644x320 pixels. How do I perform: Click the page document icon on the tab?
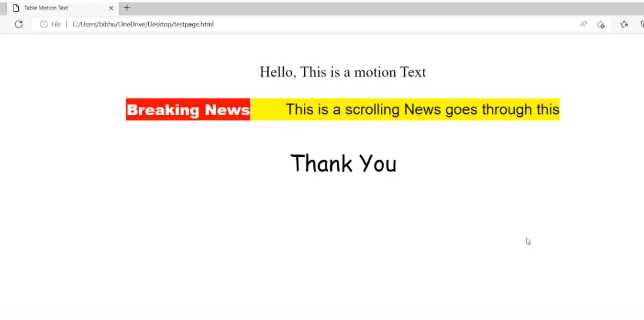(16, 8)
